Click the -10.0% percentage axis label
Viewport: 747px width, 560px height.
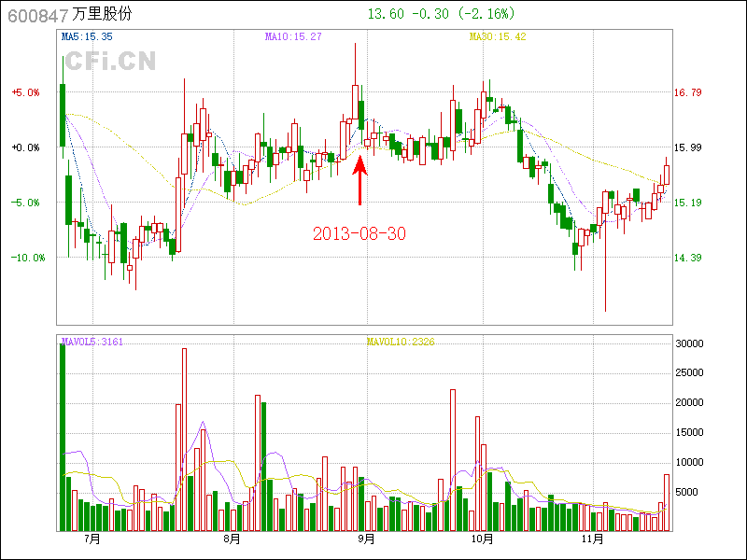coord(27,258)
